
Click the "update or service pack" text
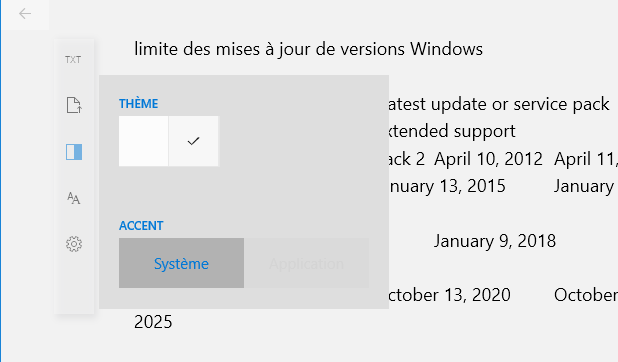click(520, 104)
